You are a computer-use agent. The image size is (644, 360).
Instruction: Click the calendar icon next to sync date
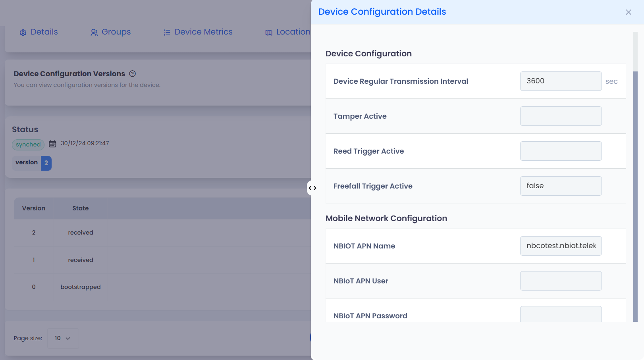pos(52,144)
